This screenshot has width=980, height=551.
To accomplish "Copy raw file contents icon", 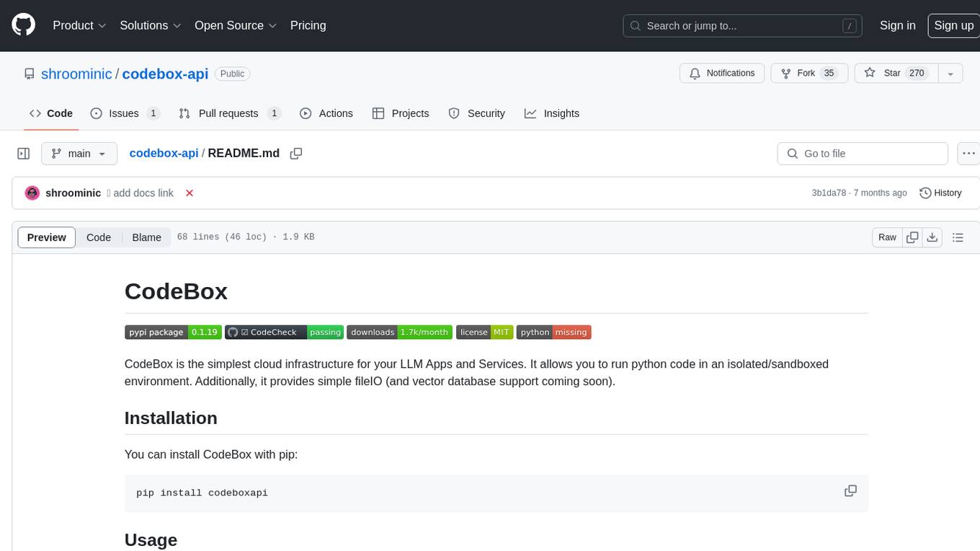I will pos(912,237).
